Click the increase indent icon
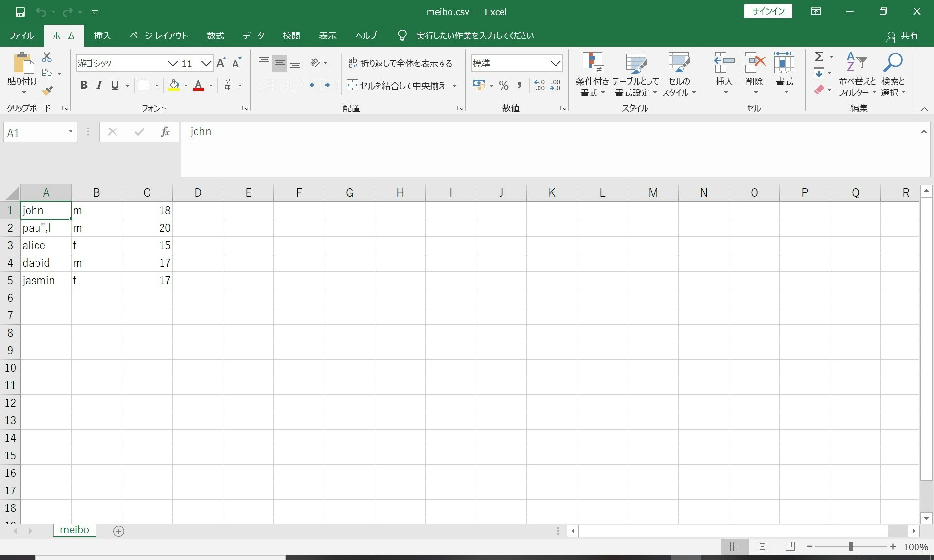The height and width of the screenshot is (560, 934). click(x=331, y=86)
